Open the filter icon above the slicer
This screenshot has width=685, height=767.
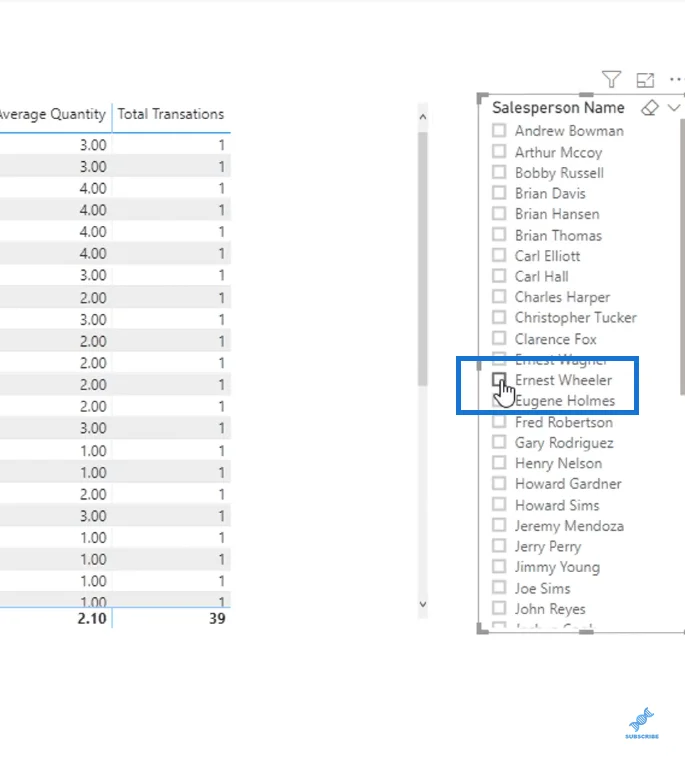pos(611,79)
